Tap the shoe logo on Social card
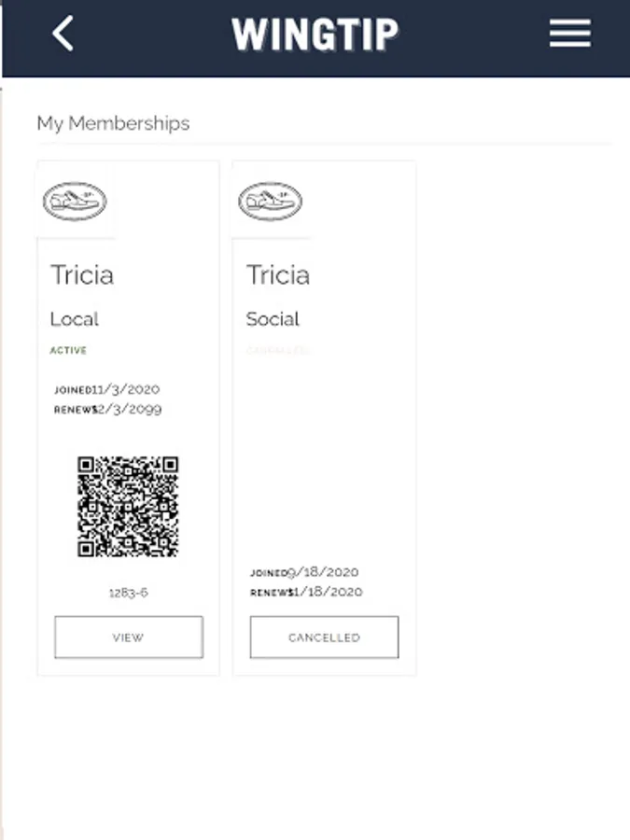Viewport: 630px width, 840px height. [x=271, y=201]
